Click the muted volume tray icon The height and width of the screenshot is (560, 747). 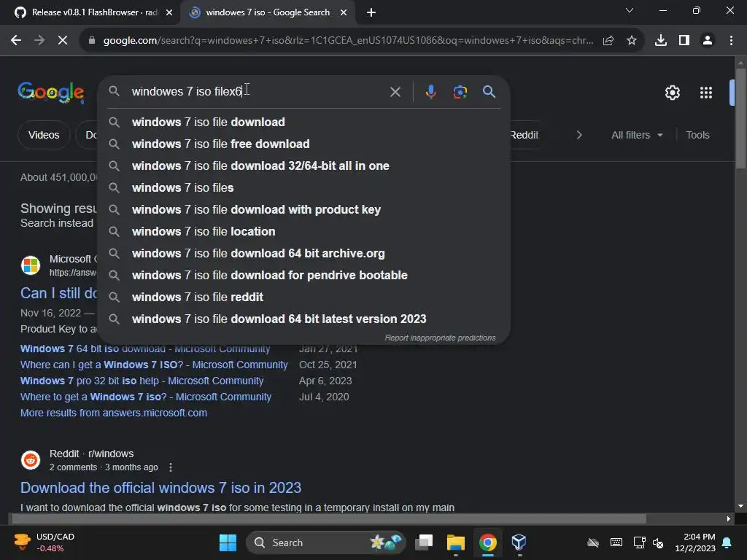(x=658, y=542)
